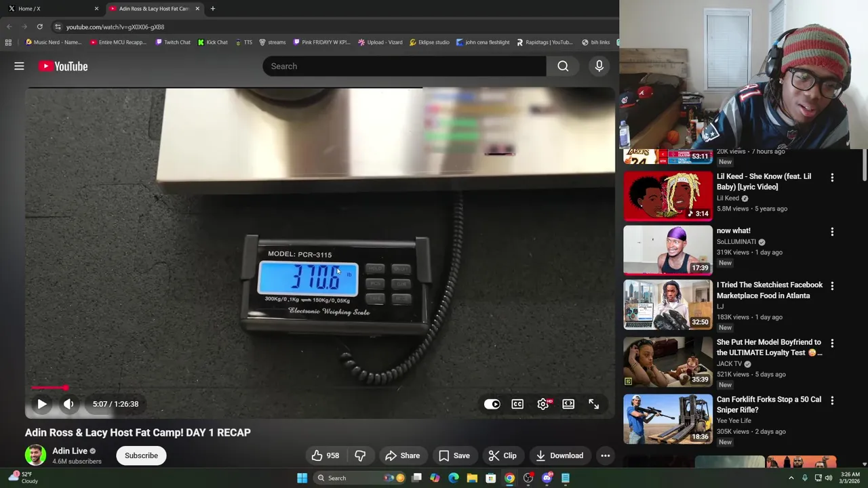
Task: View site information icon in address bar
Action: coord(58,26)
